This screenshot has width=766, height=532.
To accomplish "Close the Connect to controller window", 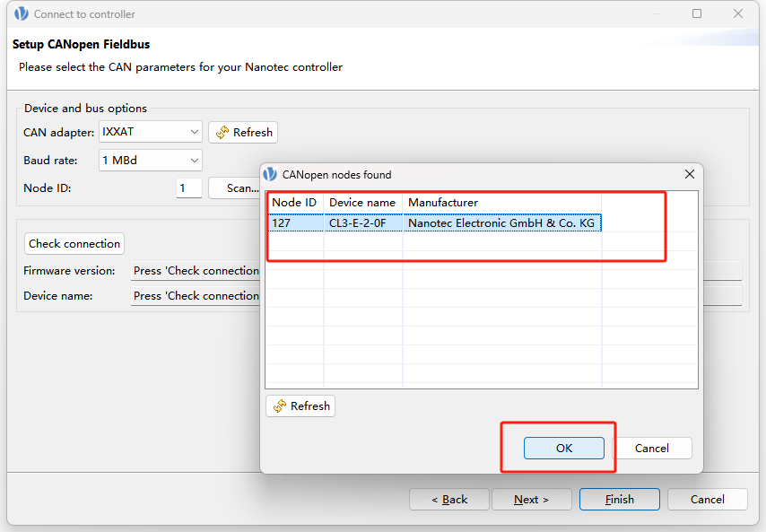I will point(738,13).
